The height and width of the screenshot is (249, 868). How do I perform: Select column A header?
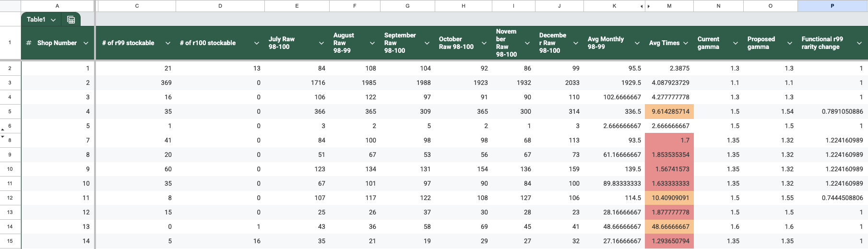tap(58, 6)
